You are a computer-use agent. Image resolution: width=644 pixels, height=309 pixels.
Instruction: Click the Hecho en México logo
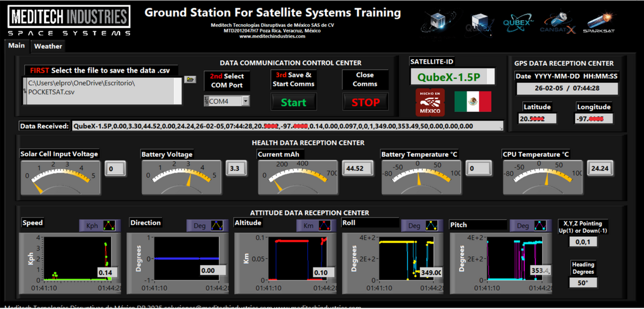(430, 102)
